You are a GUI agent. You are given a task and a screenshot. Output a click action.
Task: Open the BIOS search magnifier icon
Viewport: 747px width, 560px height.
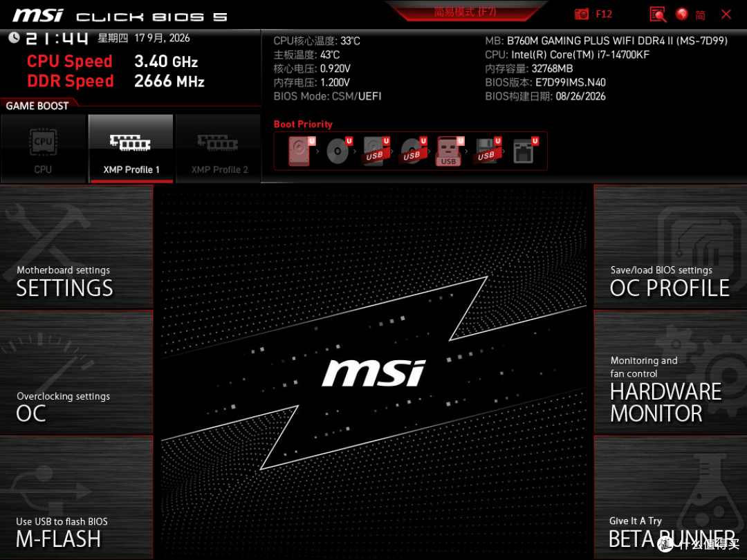pyautogui.click(x=658, y=15)
